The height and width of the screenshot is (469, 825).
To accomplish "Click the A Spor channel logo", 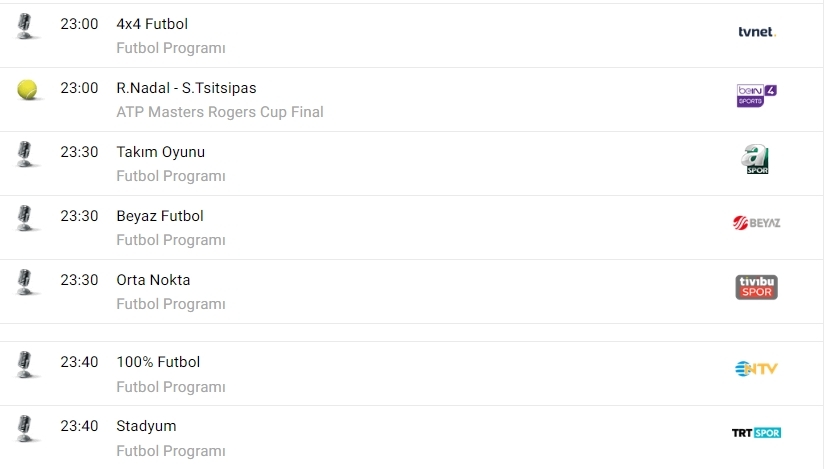I will coord(757,160).
